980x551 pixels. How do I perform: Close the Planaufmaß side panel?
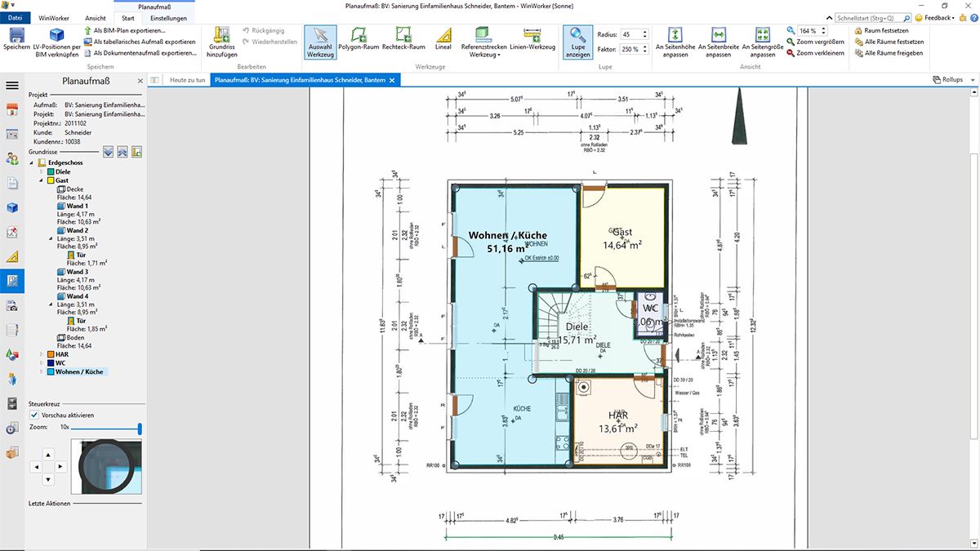tap(140, 81)
